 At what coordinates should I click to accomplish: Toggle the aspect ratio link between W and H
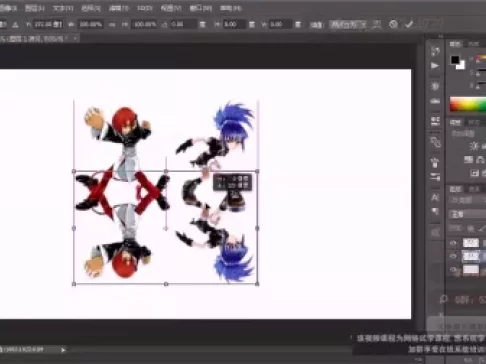[112, 24]
